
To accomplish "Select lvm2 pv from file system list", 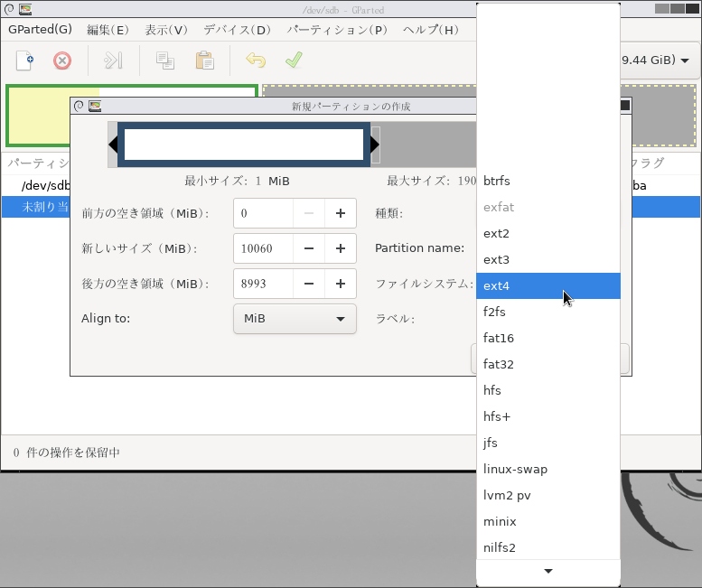I will point(548,495).
